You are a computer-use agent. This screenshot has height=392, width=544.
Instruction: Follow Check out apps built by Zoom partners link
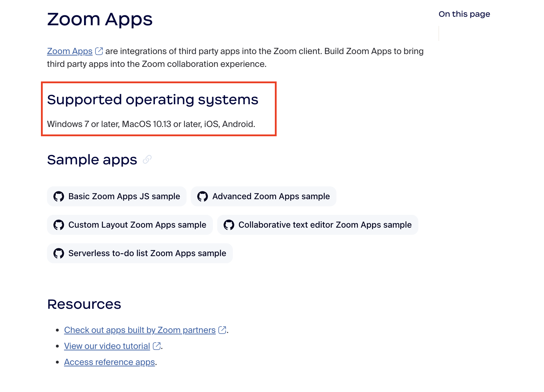(140, 330)
